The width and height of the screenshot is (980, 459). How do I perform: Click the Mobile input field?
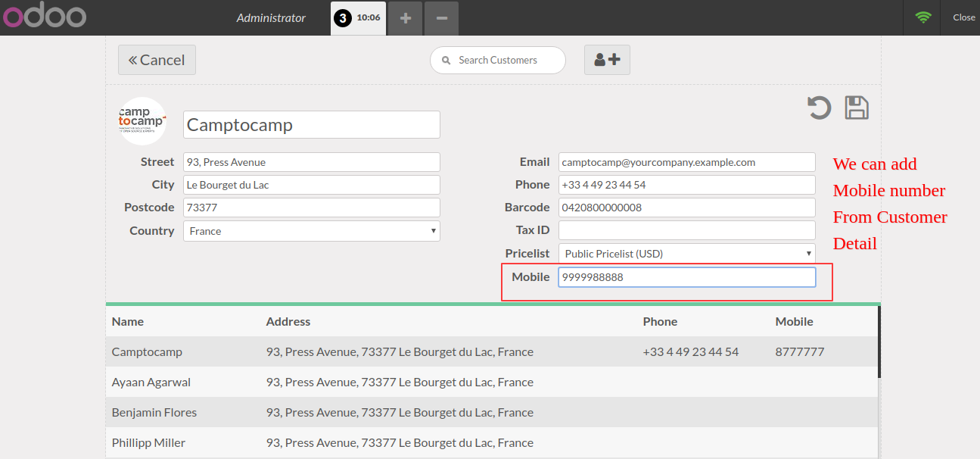coord(687,277)
